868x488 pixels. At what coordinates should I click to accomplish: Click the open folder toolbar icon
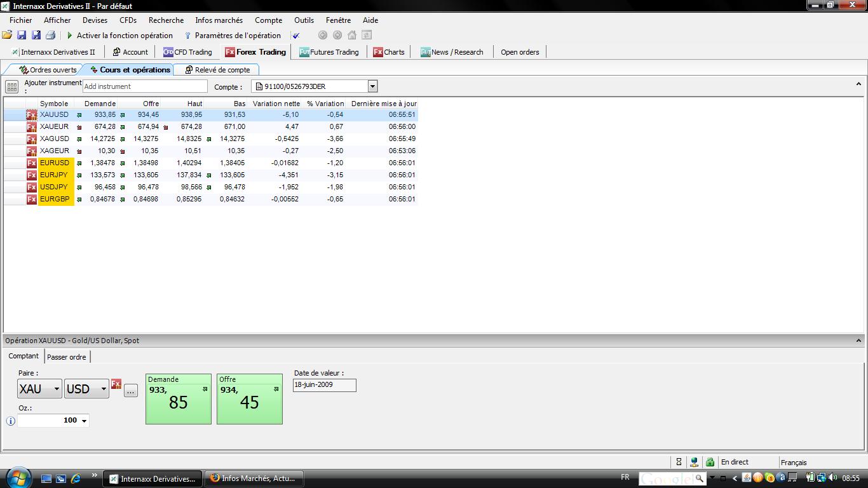click(x=7, y=36)
